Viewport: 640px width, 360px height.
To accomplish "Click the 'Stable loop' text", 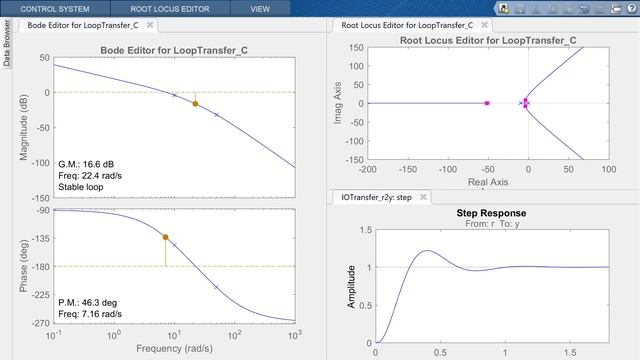I will pyautogui.click(x=80, y=187).
